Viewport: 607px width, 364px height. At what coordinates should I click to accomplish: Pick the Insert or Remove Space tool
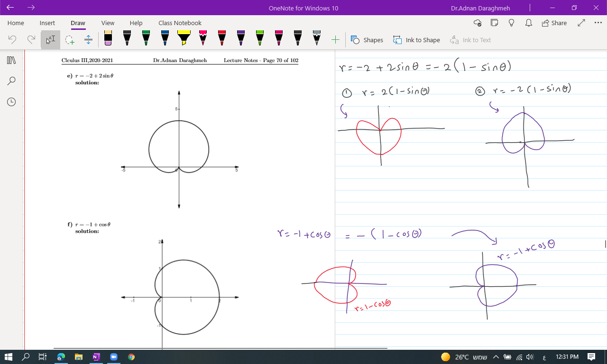coord(88,40)
